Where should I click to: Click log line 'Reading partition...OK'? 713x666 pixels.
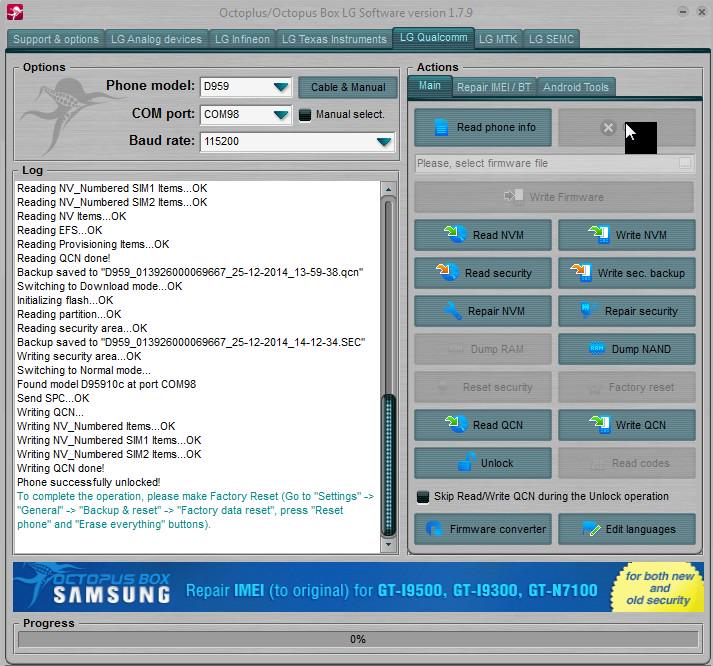(69, 314)
